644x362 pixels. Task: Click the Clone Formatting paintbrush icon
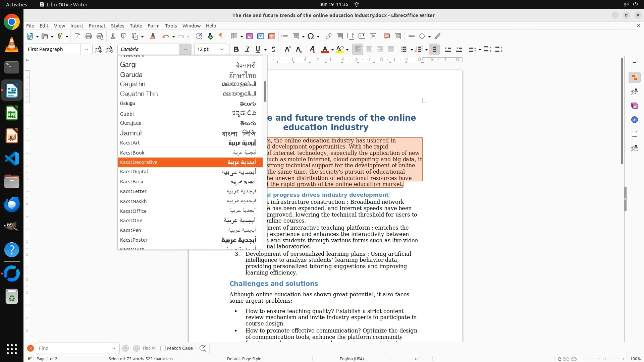coord(153,36)
